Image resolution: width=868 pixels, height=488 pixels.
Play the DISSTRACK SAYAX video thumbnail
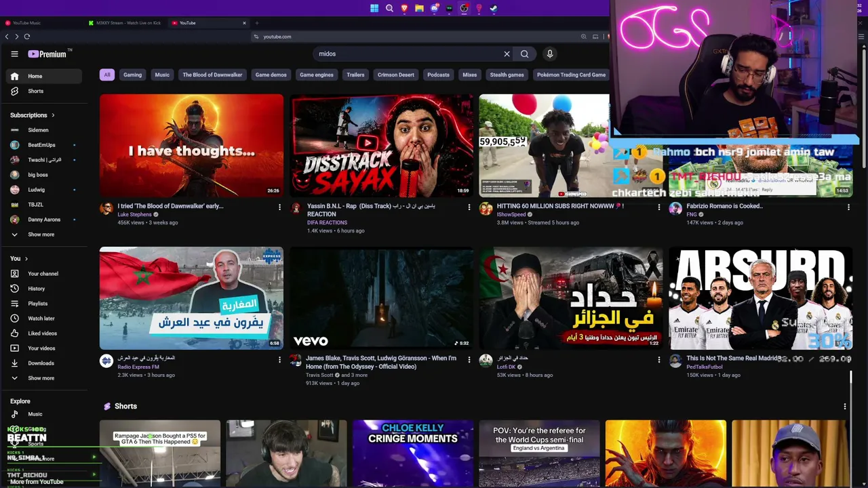pyautogui.click(x=381, y=146)
